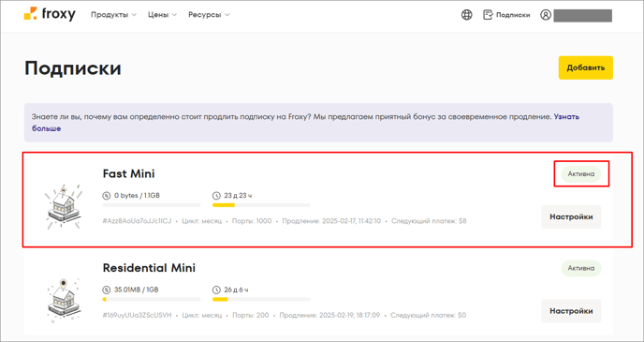The height and width of the screenshot is (342, 644).
Task: Click Порты: 1000 text
Action: click(252, 221)
